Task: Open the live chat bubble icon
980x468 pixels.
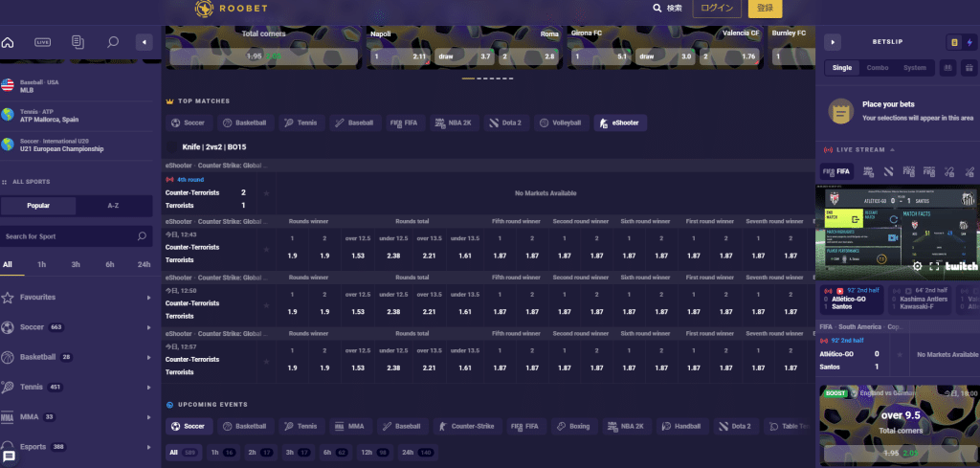Action: pos(10,457)
